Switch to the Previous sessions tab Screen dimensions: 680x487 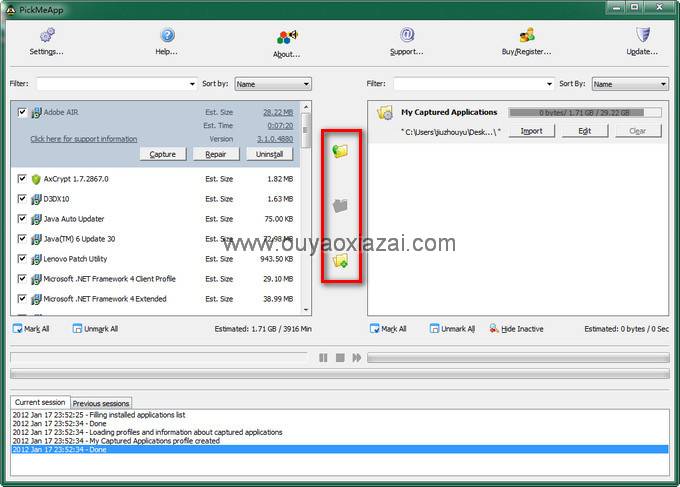tap(101, 403)
